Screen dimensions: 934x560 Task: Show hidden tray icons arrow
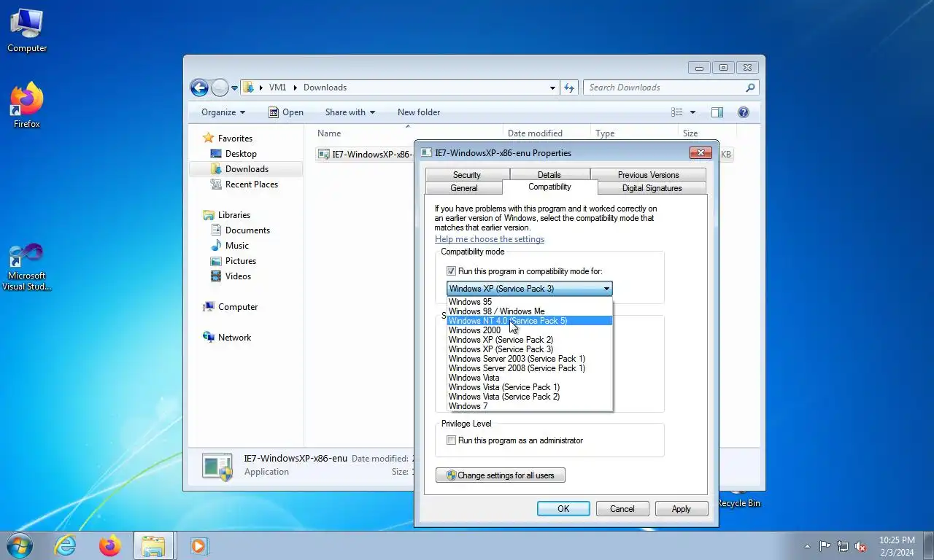pyautogui.click(x=807, y=546)
